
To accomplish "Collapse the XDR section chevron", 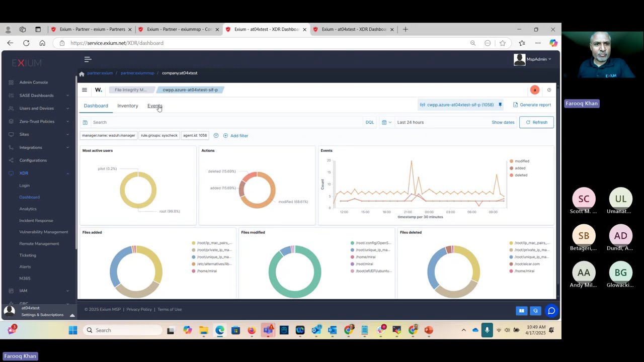I will coord(67,173).
